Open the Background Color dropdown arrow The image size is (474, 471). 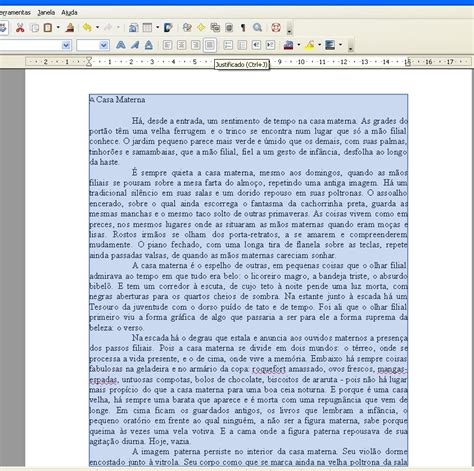click(340, 45)
